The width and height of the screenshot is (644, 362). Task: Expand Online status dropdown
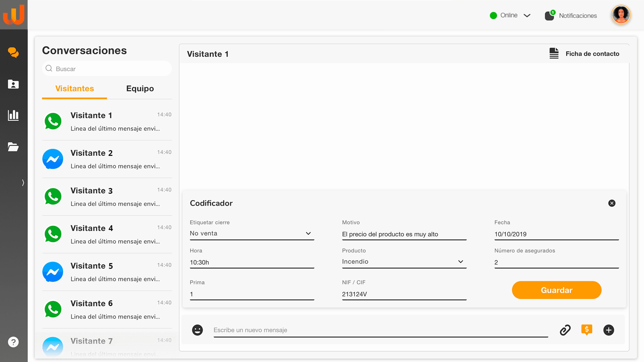[527, 15]
